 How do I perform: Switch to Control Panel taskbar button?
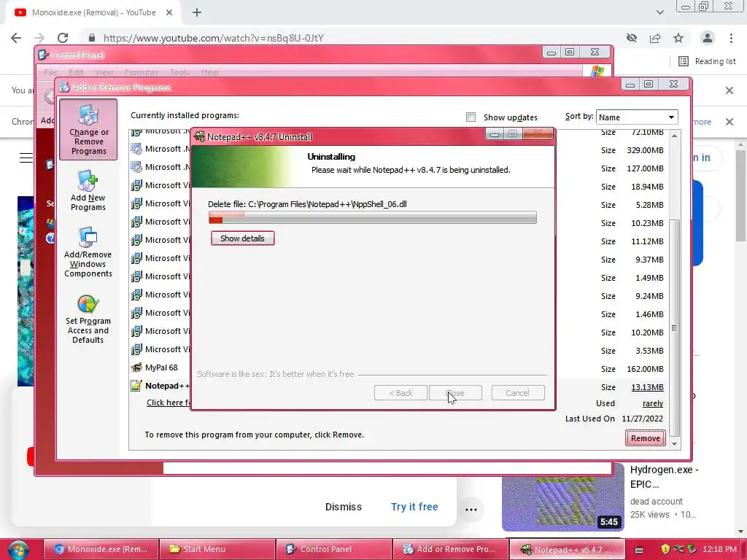pyautogui.click(x=334, y=550)
